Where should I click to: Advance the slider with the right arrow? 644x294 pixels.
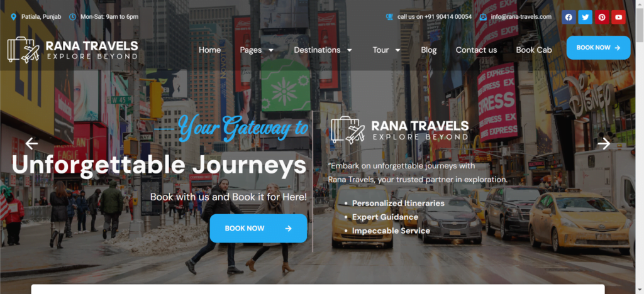click(x=604, y=143)
